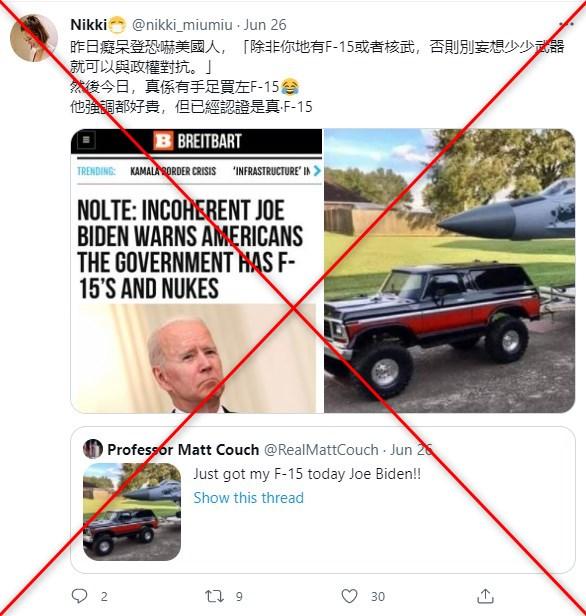This screenshot has width=586, height=616.
Task: Open the Ford Bronco and jet photo
Action: coord(450,271)
